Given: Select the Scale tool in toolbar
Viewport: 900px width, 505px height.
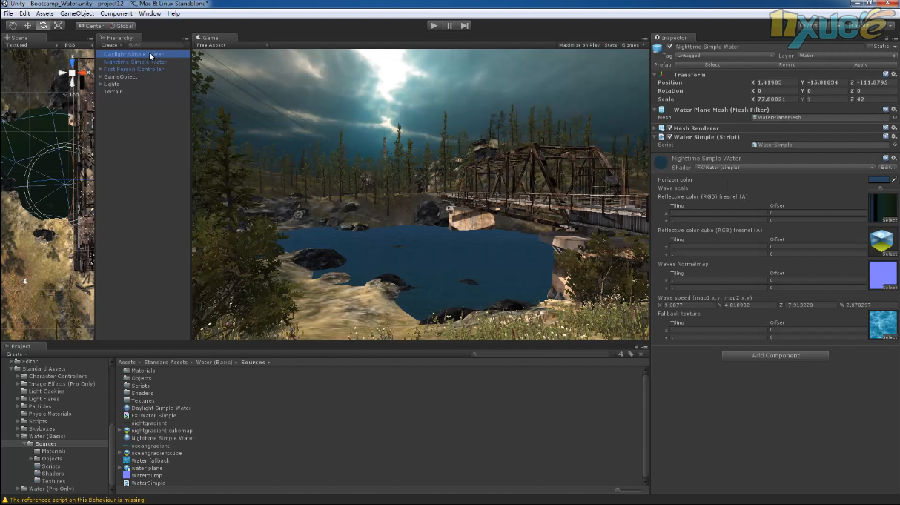Looking at the screenshot, I should (59, 25).
